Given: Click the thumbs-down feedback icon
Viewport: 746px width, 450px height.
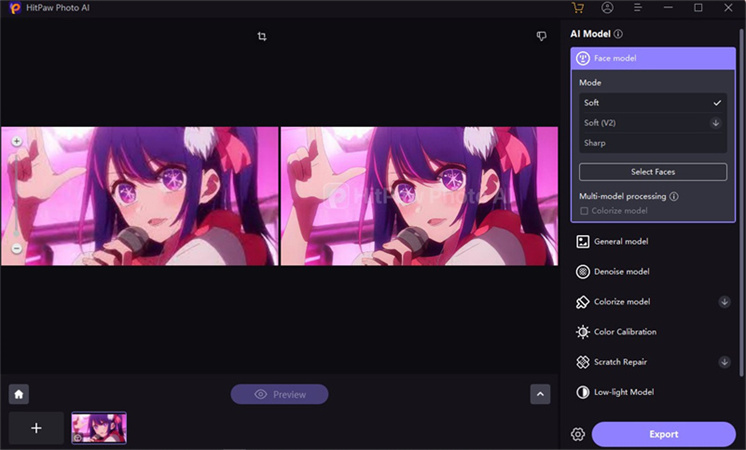Looking at the screenshot, I should pyautogui.click(x=541, y=37).
